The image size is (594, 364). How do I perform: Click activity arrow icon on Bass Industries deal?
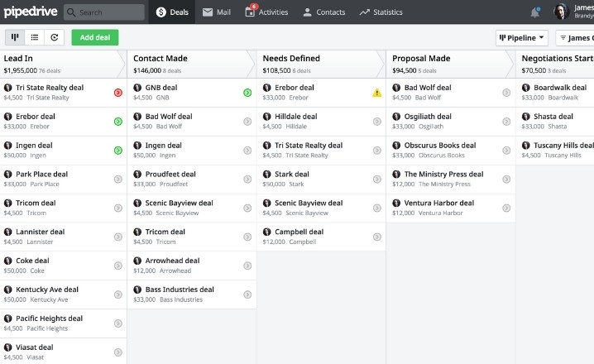(247, 295)
